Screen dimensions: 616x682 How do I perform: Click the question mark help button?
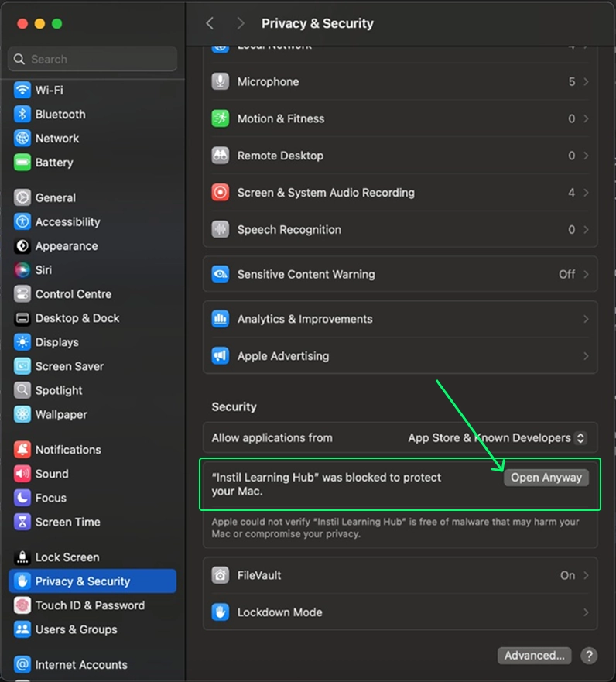tap(589, 656)
